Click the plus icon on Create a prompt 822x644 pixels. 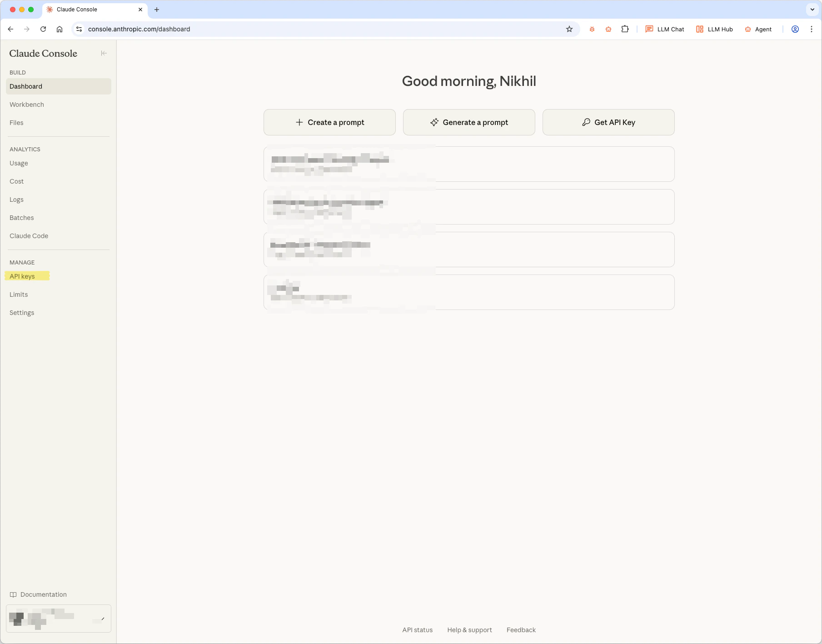click(x=300, y=122)
